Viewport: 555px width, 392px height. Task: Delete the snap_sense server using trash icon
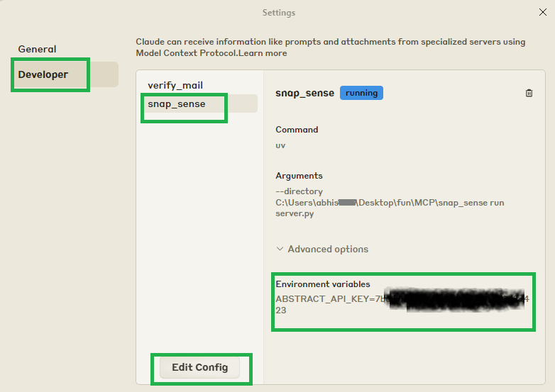[x=529, y=93]
